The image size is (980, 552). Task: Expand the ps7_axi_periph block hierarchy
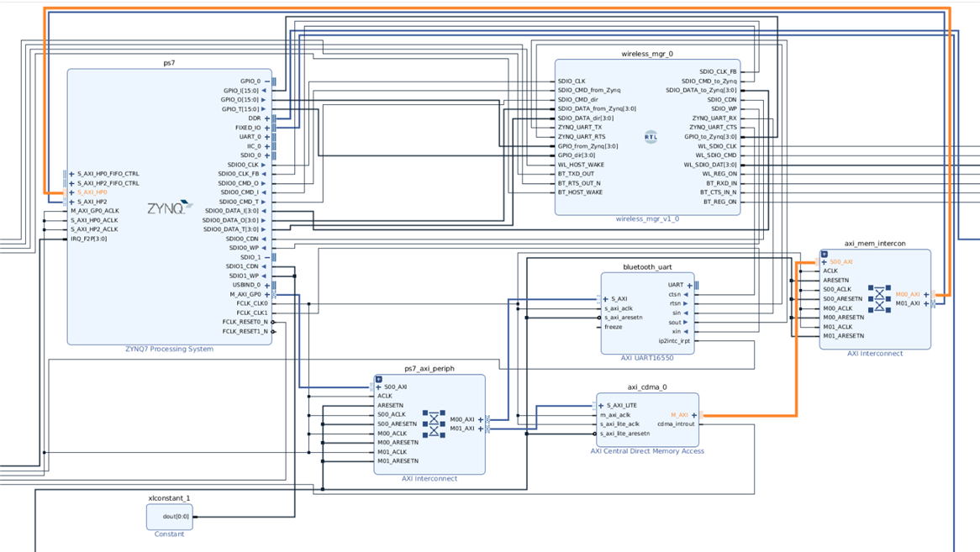pyautogui.click(x=379, y=379)
